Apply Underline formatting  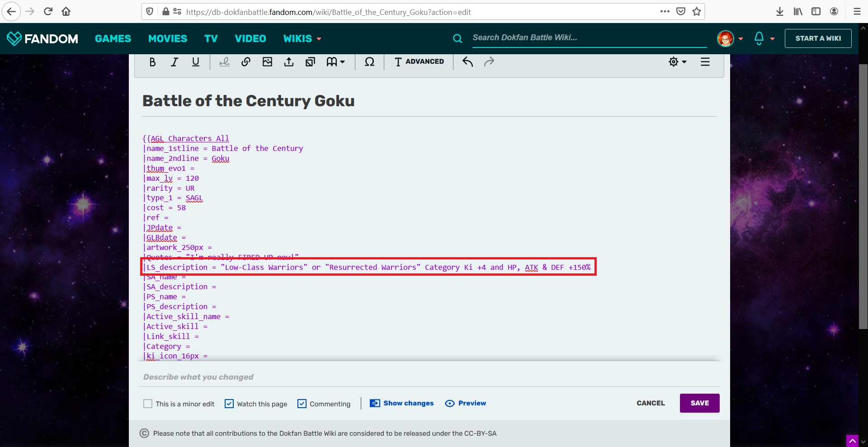pos(196,62)
